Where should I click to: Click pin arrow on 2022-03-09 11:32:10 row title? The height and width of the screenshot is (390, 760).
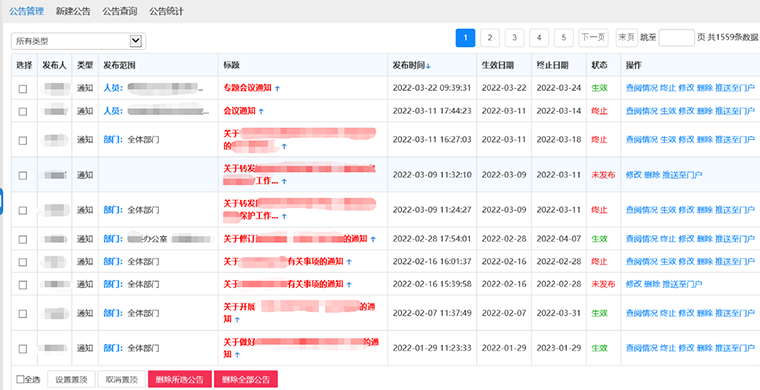pos(284,181)
